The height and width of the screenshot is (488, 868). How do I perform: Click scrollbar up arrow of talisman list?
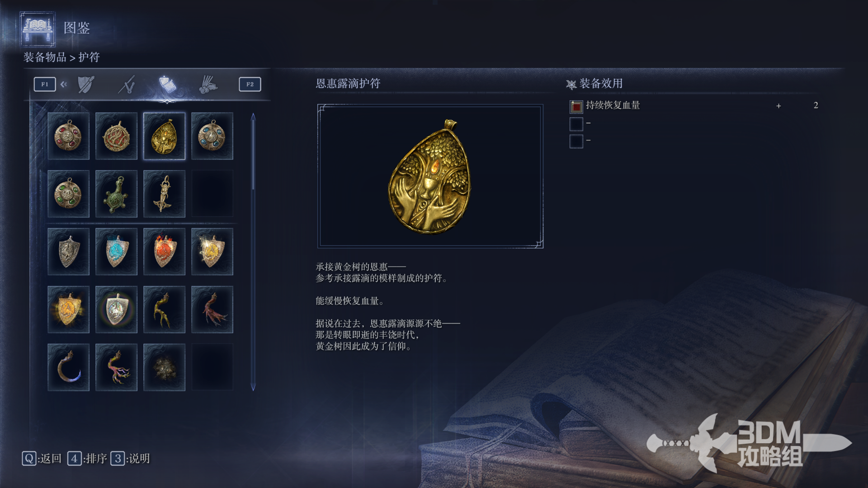[253, 117]
